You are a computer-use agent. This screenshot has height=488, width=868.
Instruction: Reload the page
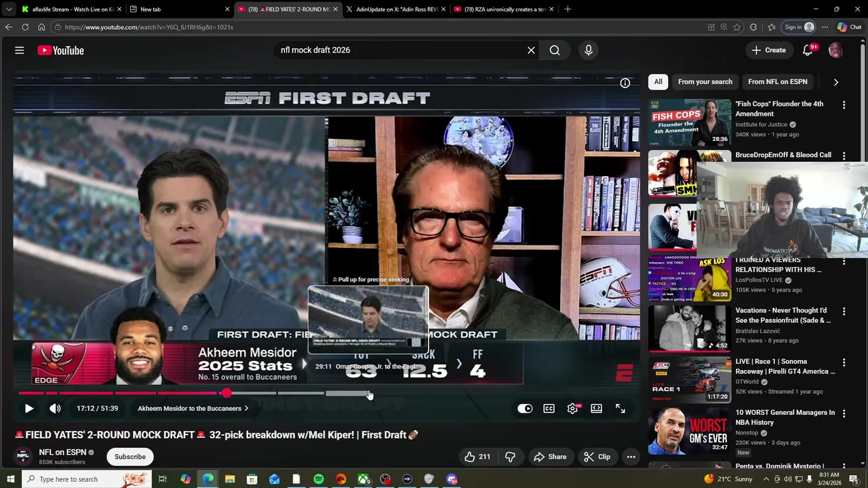coord(25,27)
